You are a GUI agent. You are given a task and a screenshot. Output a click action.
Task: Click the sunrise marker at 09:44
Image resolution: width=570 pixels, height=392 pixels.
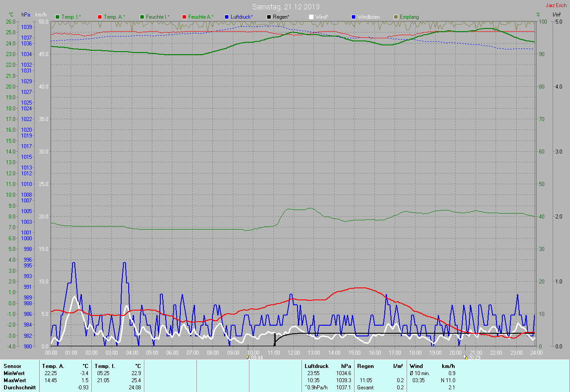pos(248,357)
